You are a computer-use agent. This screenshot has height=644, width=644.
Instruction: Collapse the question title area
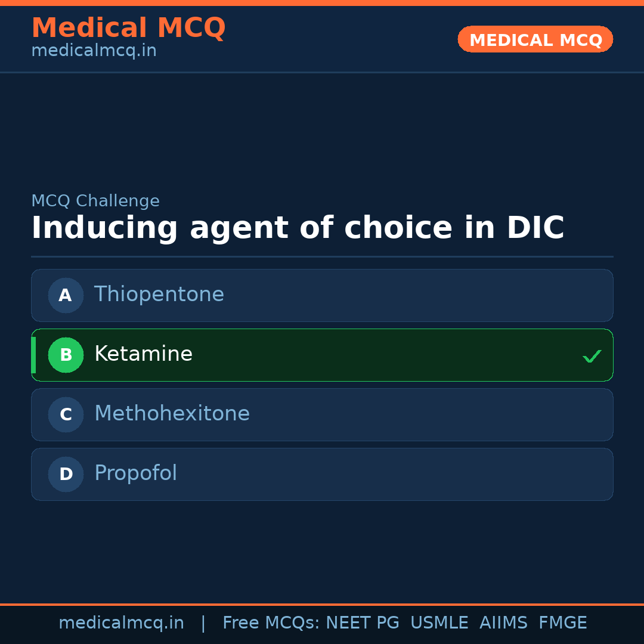coord(298,228)
